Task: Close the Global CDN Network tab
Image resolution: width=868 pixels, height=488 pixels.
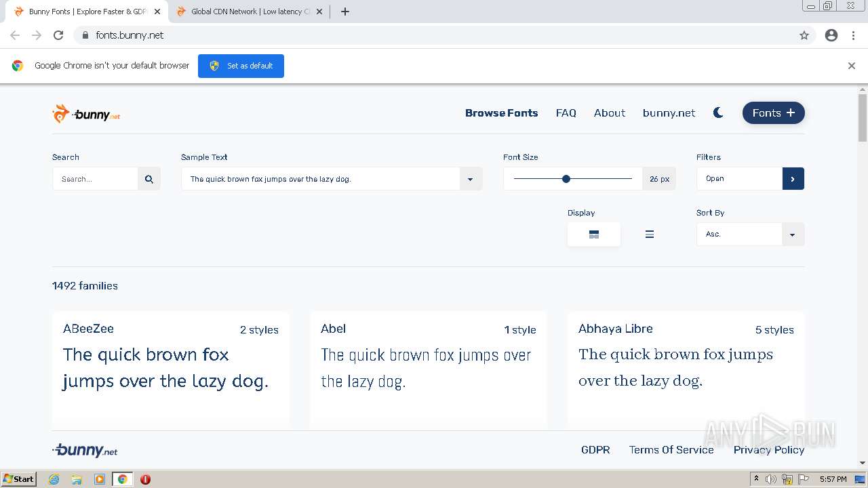Action: (x=319, y=12)
